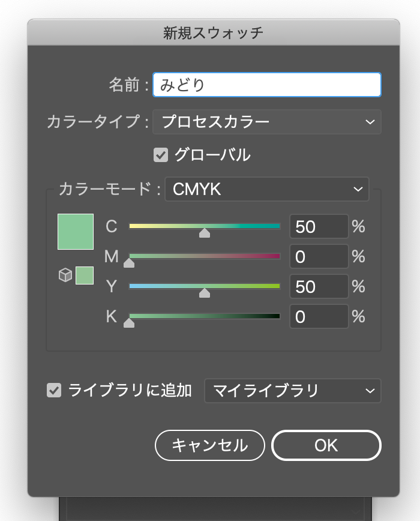
Task: Select the M percentage value field
Action: coord(319,256)
